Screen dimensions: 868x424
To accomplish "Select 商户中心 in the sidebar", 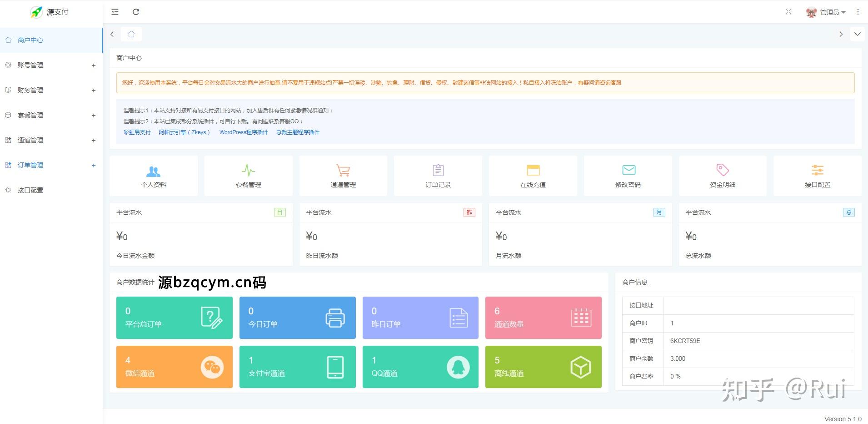I will [x=51, y=40].
